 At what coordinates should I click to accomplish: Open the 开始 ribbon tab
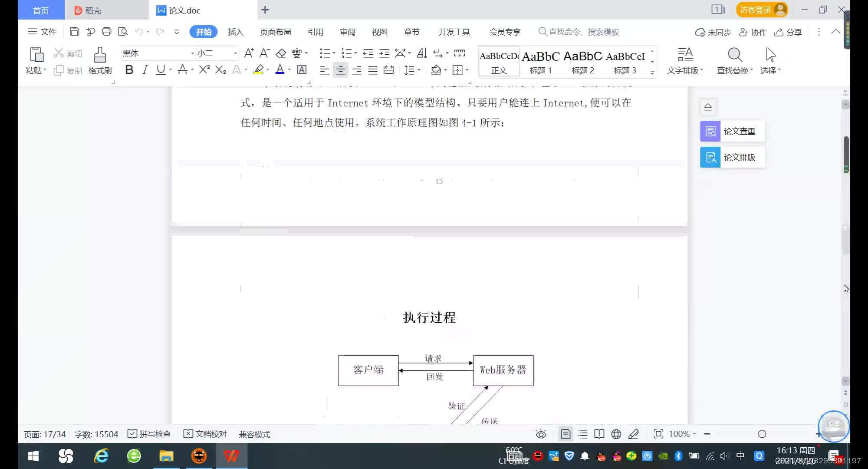pos(204,32)
